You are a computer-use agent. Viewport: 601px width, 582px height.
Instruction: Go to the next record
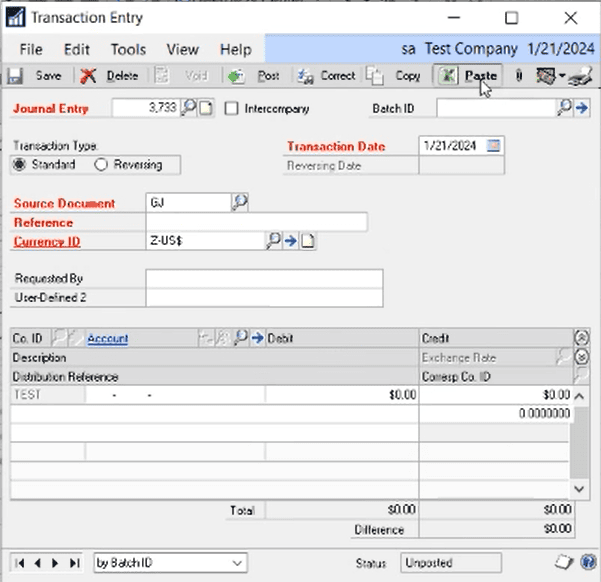click(x=55, y=563)
